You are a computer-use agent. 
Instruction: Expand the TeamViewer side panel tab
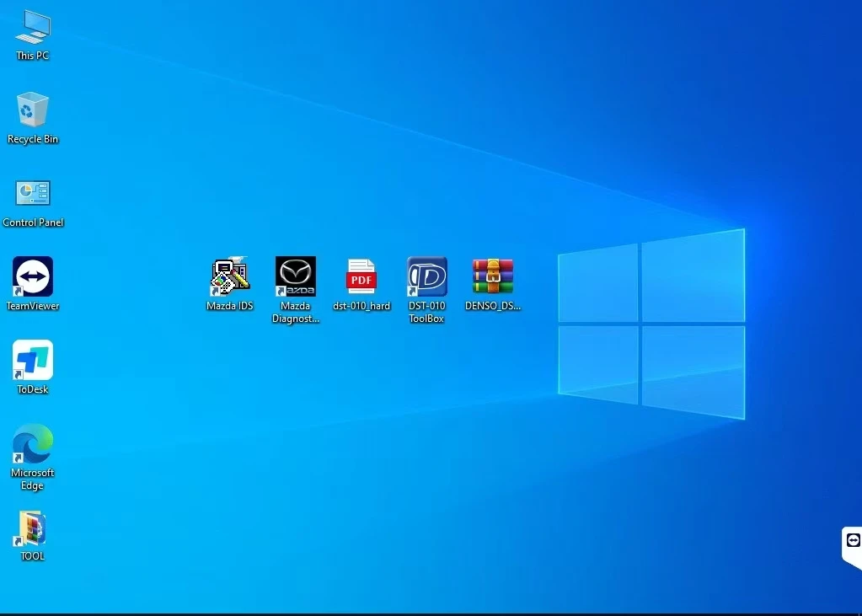click(x=853, y=540)
